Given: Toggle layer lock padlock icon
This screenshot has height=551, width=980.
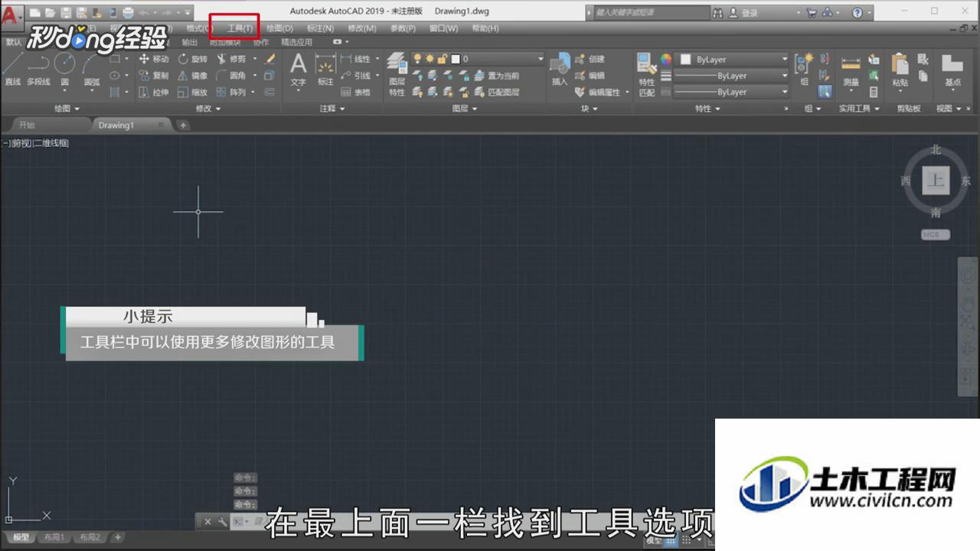Looking at the screenshot, I should 443,59.
